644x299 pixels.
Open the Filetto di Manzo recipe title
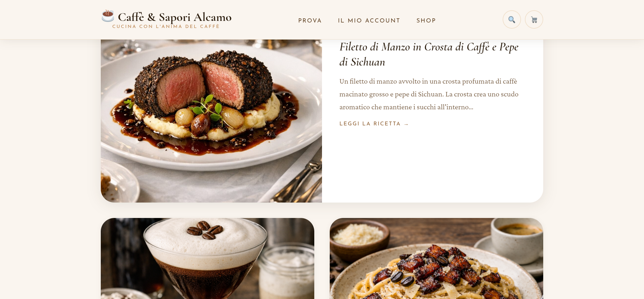click(x=429, y=54)
